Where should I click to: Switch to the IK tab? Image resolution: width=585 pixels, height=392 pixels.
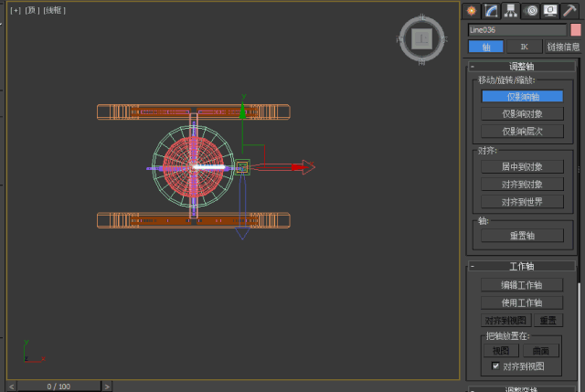pyautogui.click(x=524, y=47)
